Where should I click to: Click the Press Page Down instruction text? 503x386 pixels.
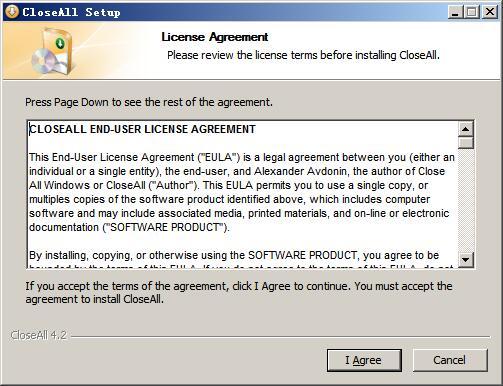pyautogui.click(x=149, y=102)
